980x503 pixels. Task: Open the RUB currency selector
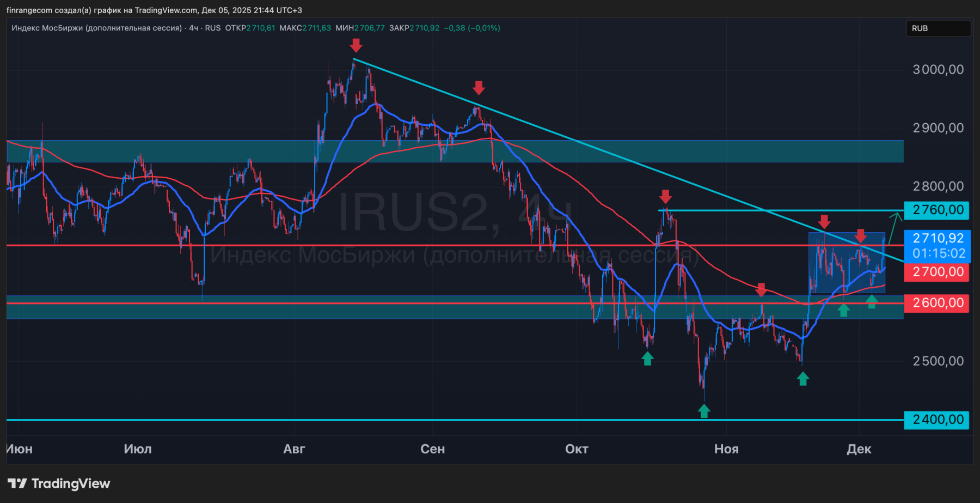coord(937,28)
